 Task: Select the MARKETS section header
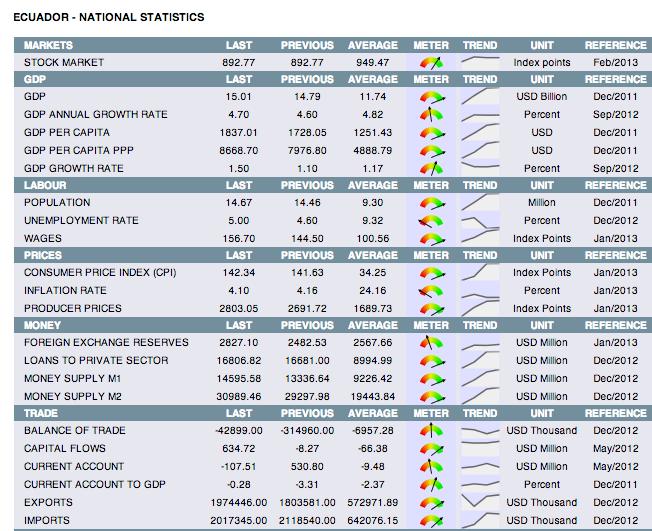pos(48,45)
